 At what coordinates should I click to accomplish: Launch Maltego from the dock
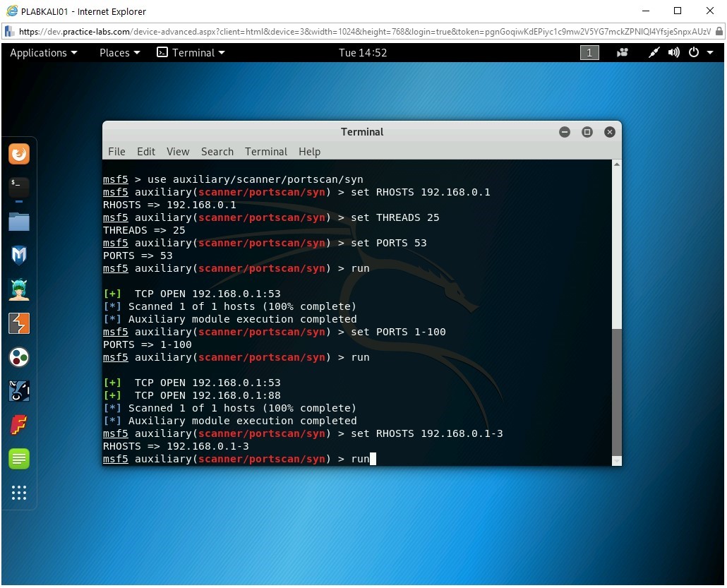click(19, 357)
